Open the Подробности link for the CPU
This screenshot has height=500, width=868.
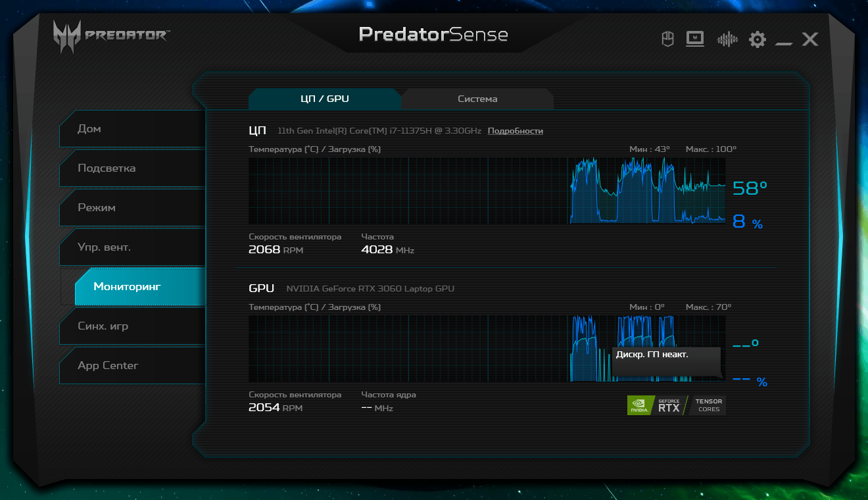[x=516, y=131]
